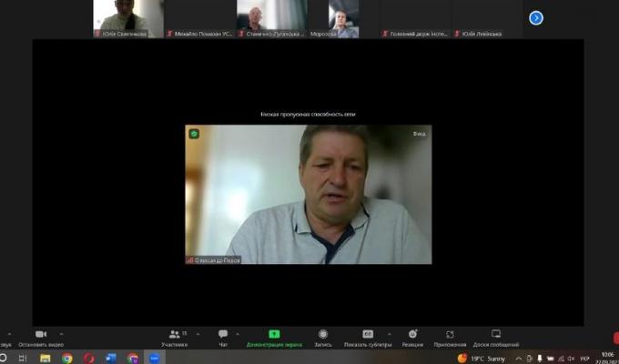Open the 19°C Sunny weather widget
The width and height of the screenshot is (619, 364).
(x=482, y=359)
